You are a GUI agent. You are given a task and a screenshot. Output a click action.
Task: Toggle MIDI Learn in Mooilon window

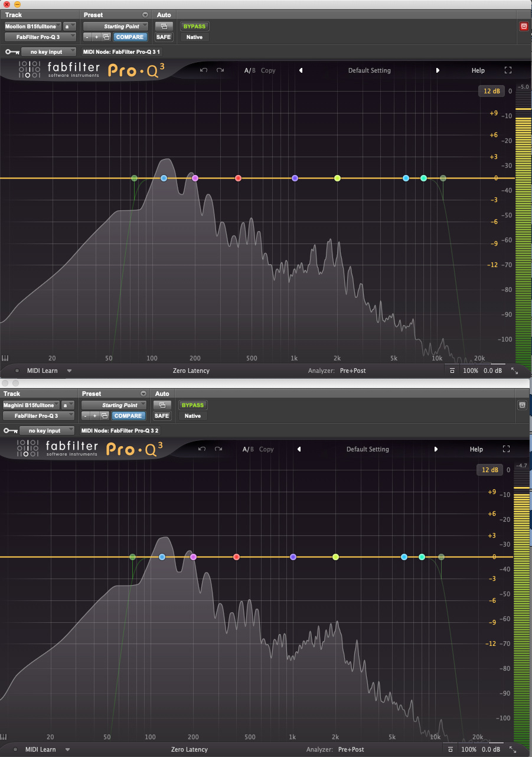tap(42, 371)
